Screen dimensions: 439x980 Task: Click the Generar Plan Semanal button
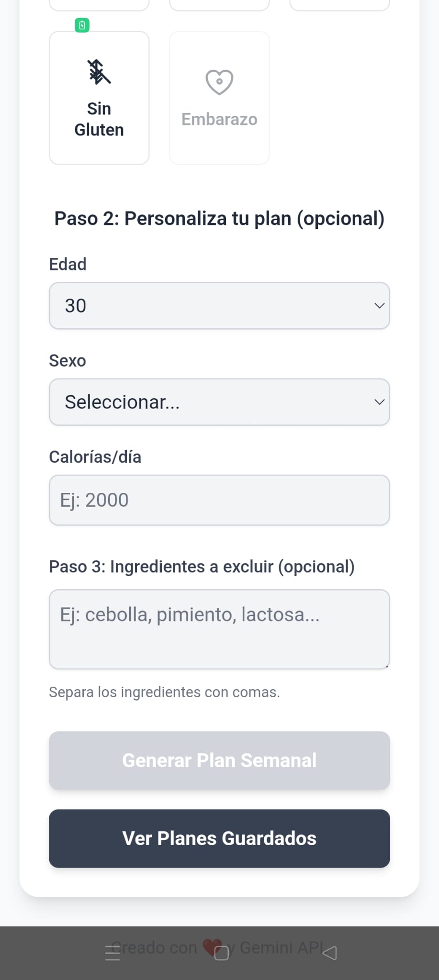[x=219, y=760]
